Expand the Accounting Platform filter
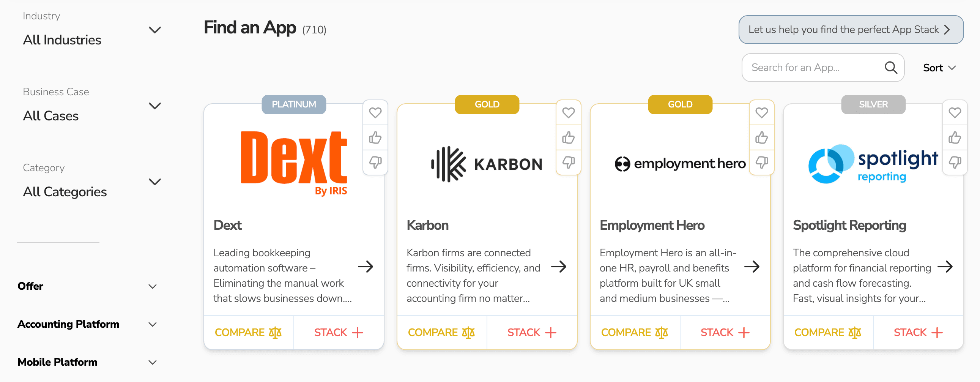Viewport: 980px width, 382px height. tap(152, 324)
